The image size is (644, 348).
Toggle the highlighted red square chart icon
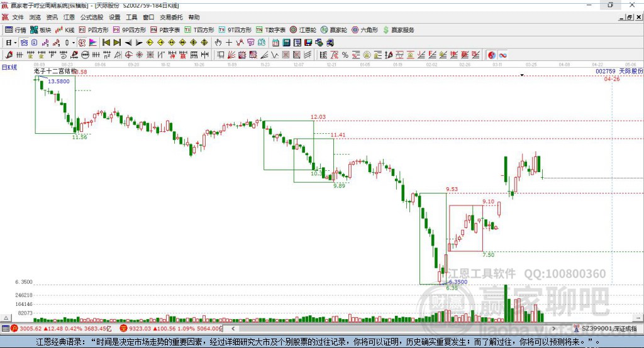coord(82,43)
